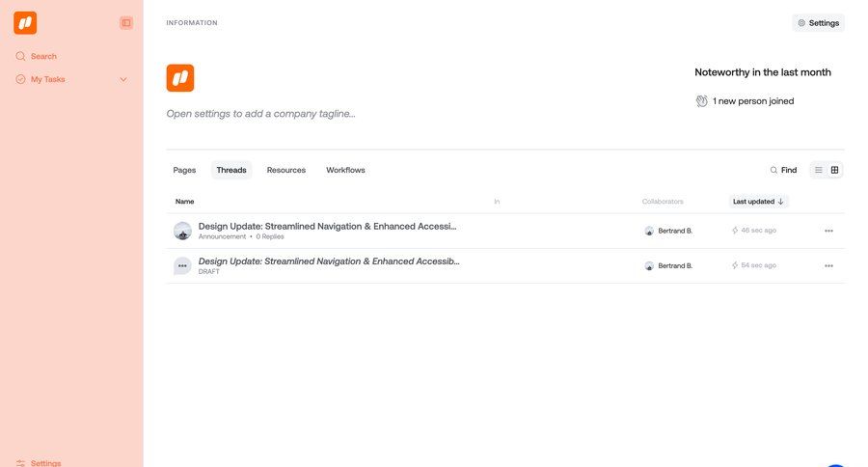Viewport: 868px width, 467px height.
Task: Switch to list view layout
Action: coord(819,170)
